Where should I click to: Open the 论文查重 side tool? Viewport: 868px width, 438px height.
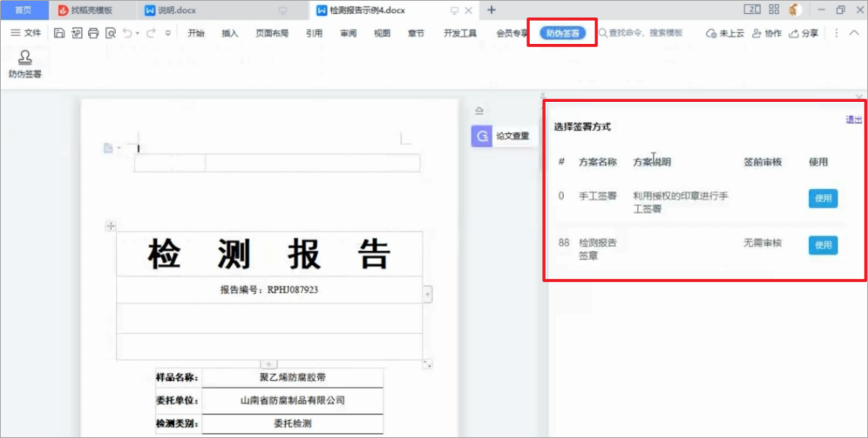pos(502,136)
